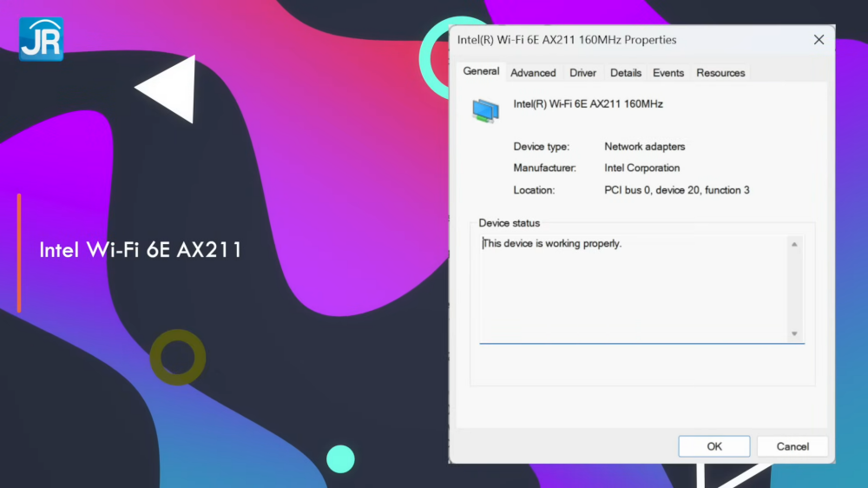The width and height of the screenshot is (868, 488).
Task: Click the olive ring shape on the background
Action: click(x=178, y=357)
